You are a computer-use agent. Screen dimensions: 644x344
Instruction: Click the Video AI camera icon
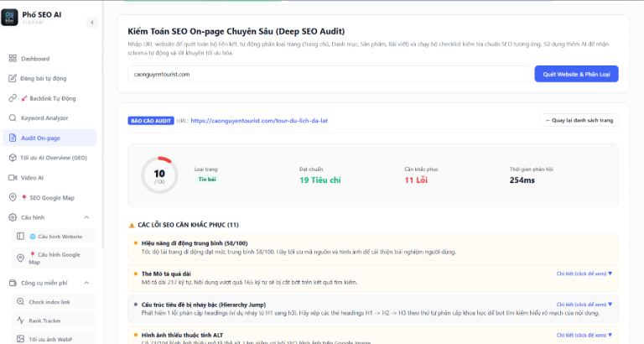(x=13, y=178)
